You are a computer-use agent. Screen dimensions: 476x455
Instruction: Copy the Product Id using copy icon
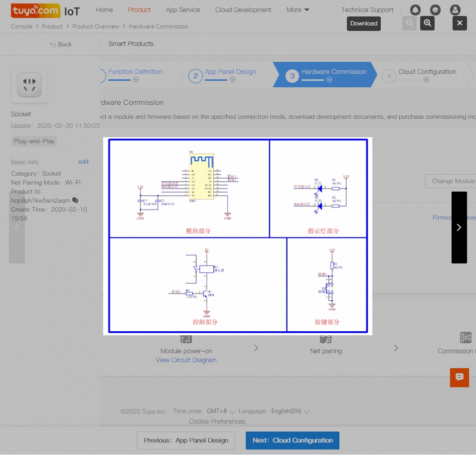75,201
